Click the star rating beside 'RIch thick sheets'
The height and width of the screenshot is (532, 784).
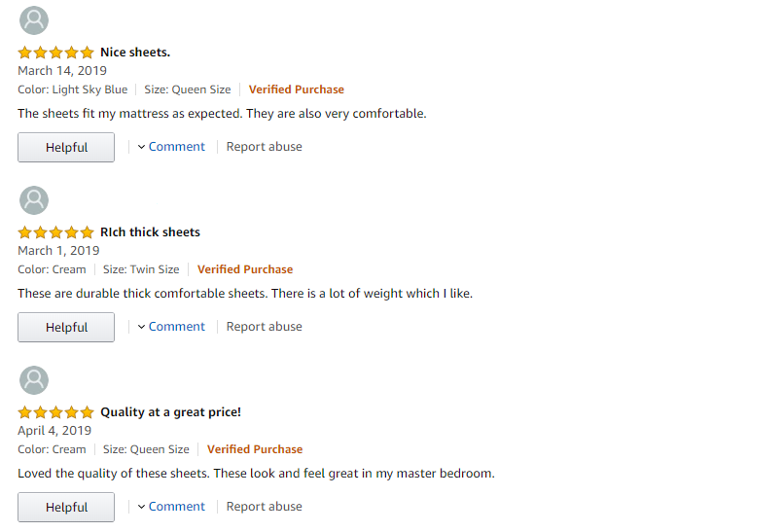click(x=55, y=232)
